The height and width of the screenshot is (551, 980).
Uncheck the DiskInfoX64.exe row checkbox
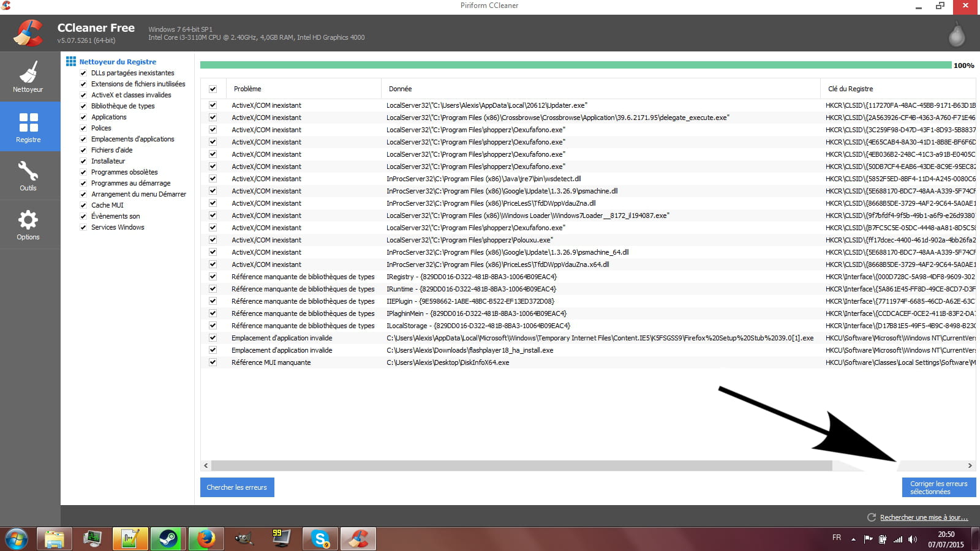pyautogui.click(x=213, y=362)
